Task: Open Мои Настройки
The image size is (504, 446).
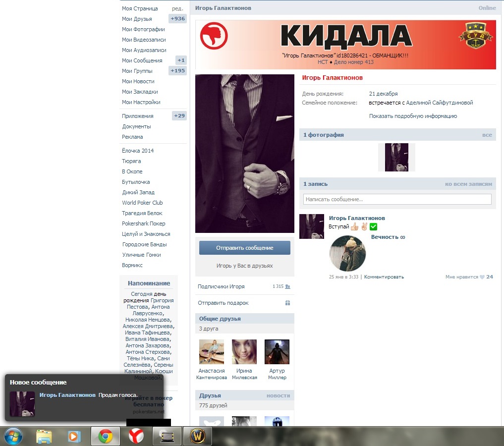Action: 141,102
